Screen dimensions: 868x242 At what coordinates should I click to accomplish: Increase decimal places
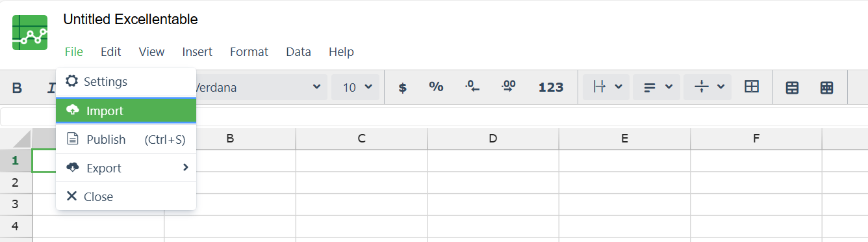point(509,87)
